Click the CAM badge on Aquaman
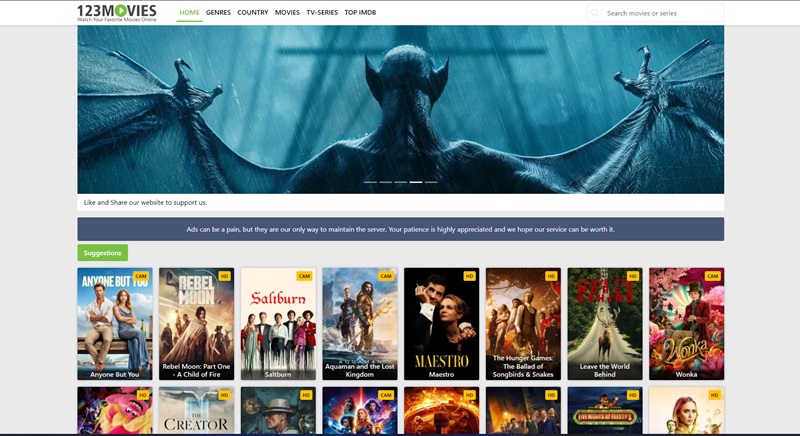 (386, 276)
